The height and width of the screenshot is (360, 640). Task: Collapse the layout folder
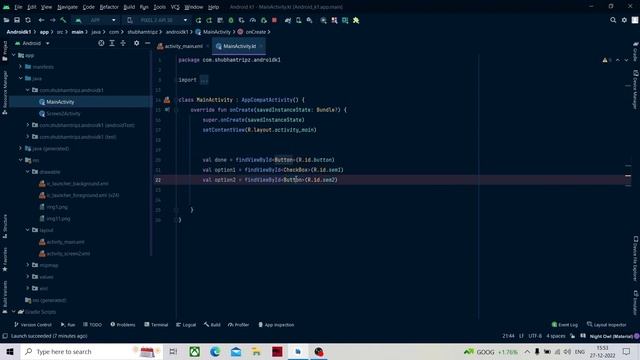[x=28, y=230]
